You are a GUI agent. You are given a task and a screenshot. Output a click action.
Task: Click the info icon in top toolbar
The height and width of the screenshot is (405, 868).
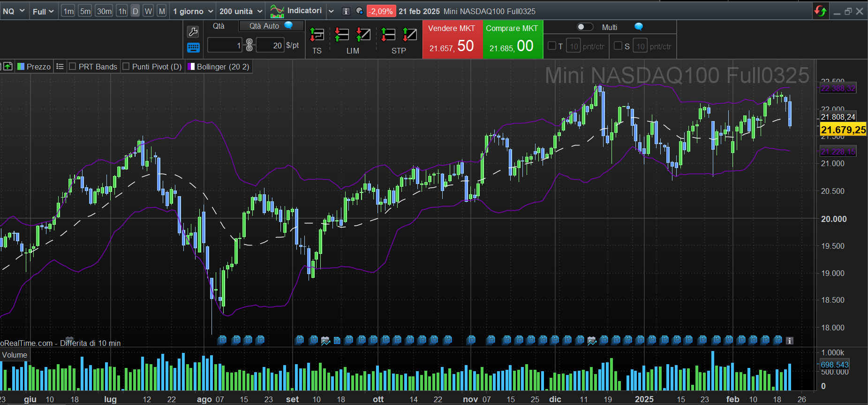346,11
